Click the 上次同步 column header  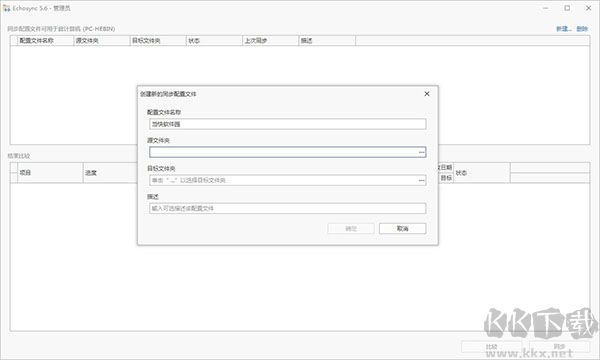pyautogui.click(x=270, y=41)
